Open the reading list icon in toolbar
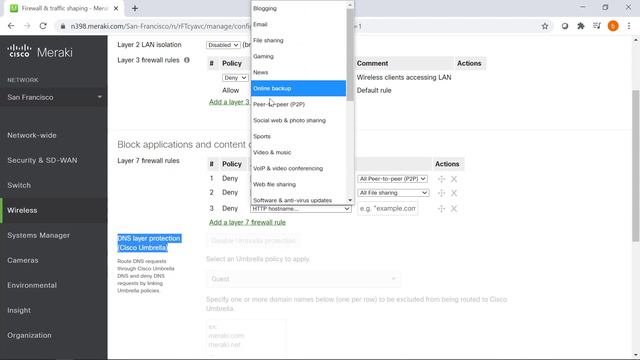This screenshot has width=640, height=360. click(x=597, y=26)
